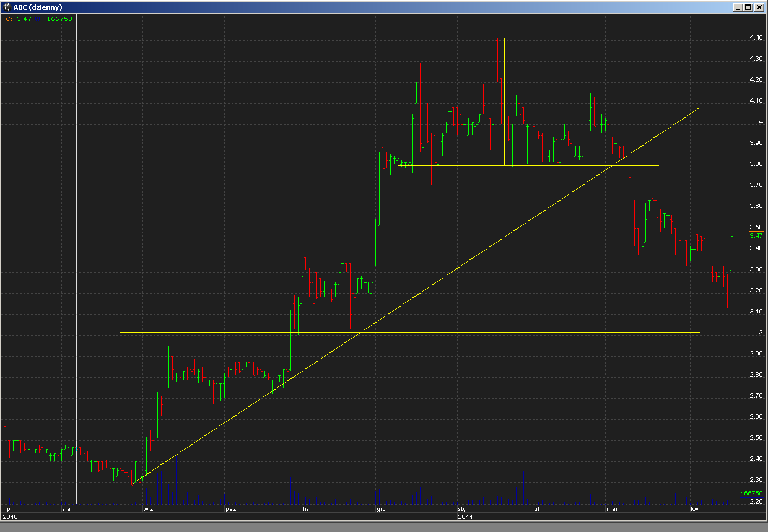This screenshot has width=768, height=532.
Task: Click the 4.40 price axis label
Action: [x=756, y=38]
